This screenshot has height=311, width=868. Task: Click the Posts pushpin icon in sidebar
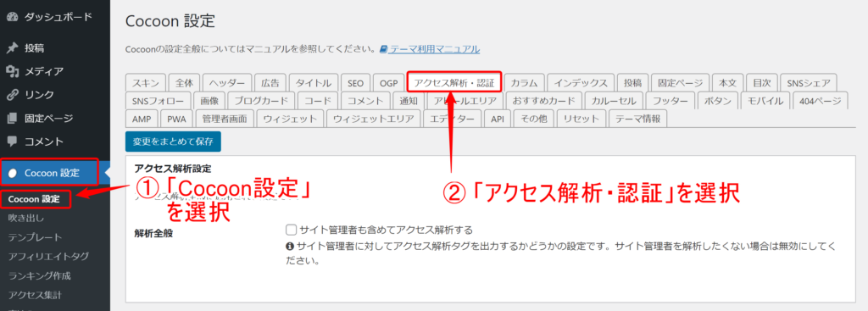[12, 48]
